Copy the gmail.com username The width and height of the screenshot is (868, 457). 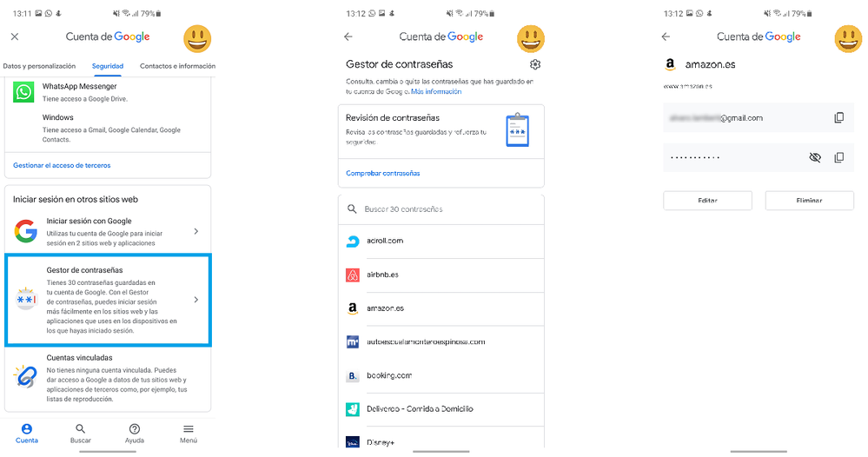[x=839, y=118]
